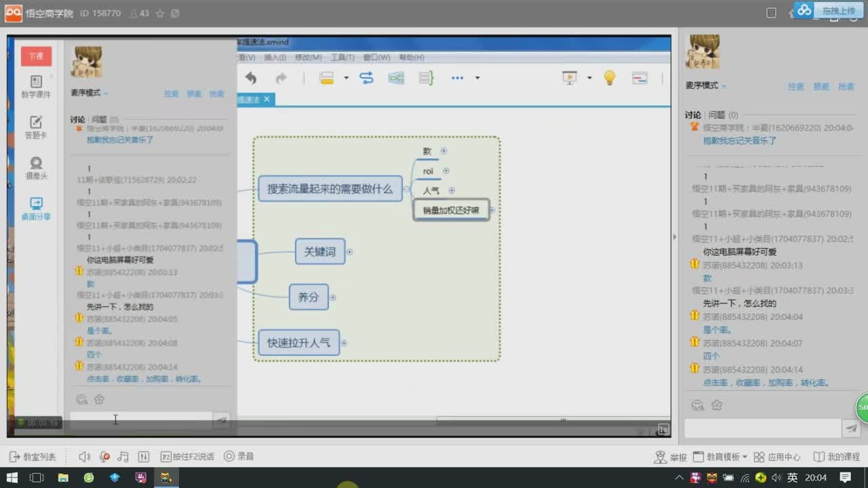Select the 搜索流量起来的需要做什么 topic node
The width and height of the screenshot is (868, 488).
(330, 189)
